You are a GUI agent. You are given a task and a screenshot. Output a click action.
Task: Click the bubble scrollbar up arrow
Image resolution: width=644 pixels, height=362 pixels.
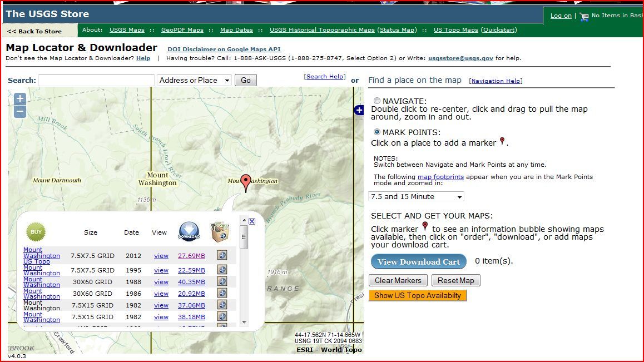point(244,221)
